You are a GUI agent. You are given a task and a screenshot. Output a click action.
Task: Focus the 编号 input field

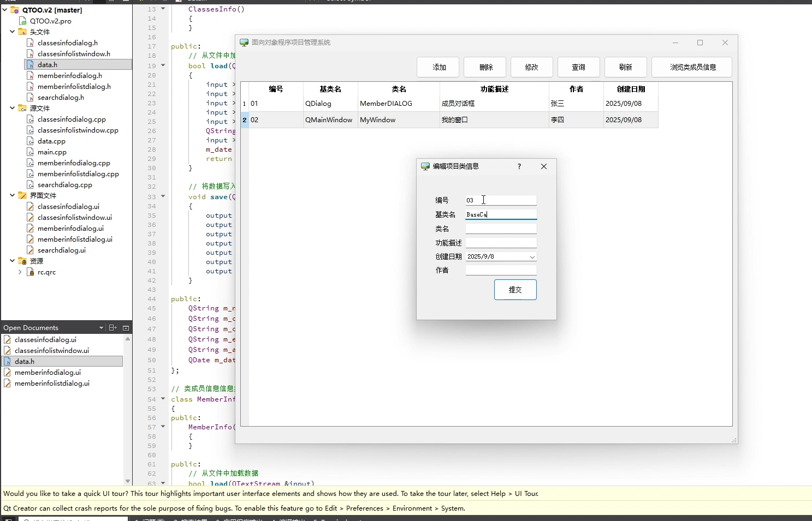[x=501, y=200]
